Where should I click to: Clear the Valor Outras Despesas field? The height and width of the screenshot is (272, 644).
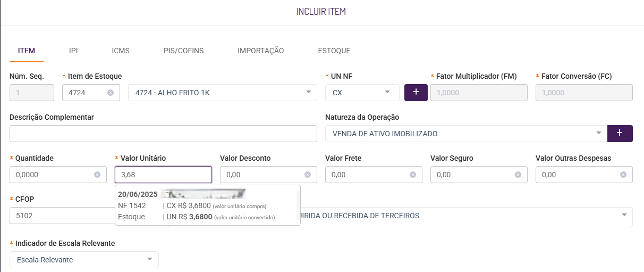pyautogui.click(x=623, y=175)
